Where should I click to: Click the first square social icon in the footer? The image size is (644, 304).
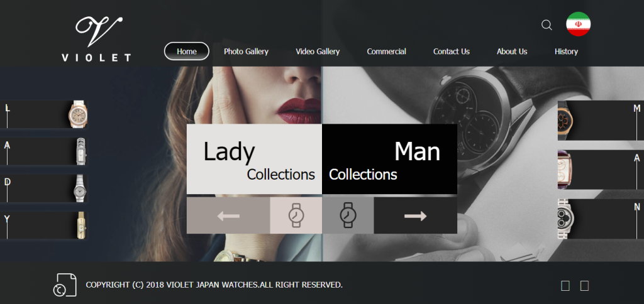coord(565,286)
